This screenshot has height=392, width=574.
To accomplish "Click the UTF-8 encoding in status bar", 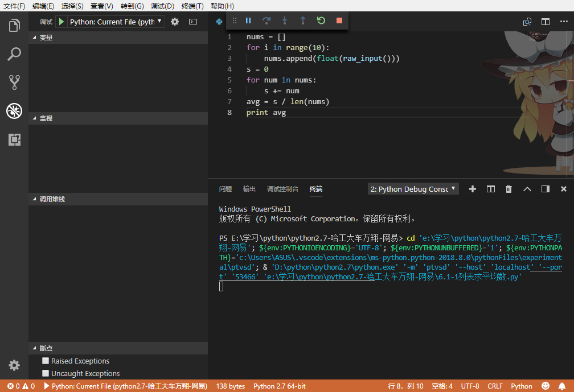I will click(470, 386).
